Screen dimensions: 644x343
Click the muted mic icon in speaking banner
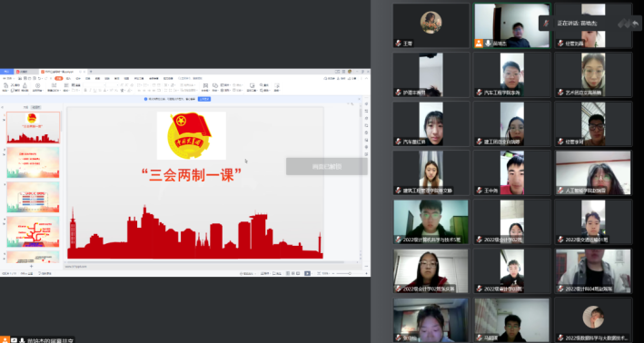tap(546, 23)
